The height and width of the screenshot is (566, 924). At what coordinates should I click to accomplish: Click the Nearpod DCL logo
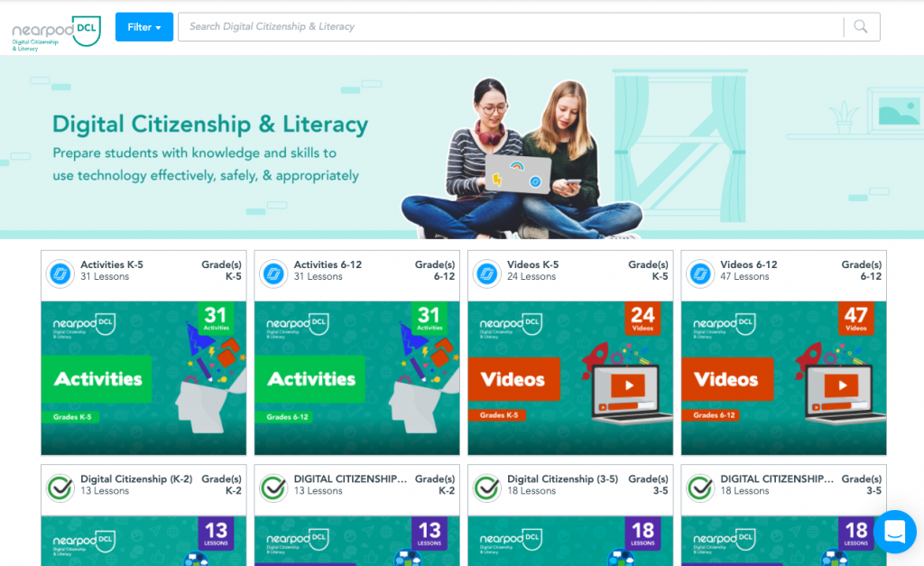tap(57, 33)
